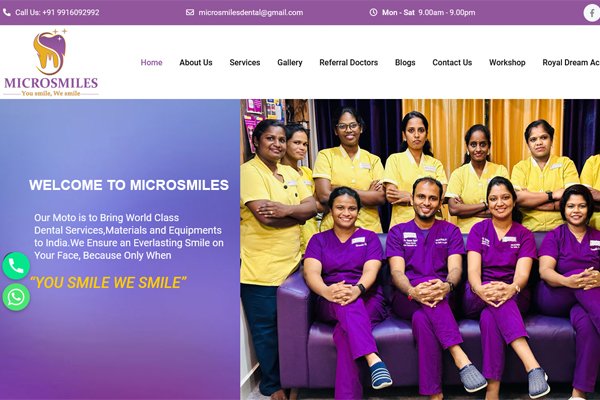600x400 pixels.
Task: Open the WhatsApp chat floating icon
Action: click(16, 297)
